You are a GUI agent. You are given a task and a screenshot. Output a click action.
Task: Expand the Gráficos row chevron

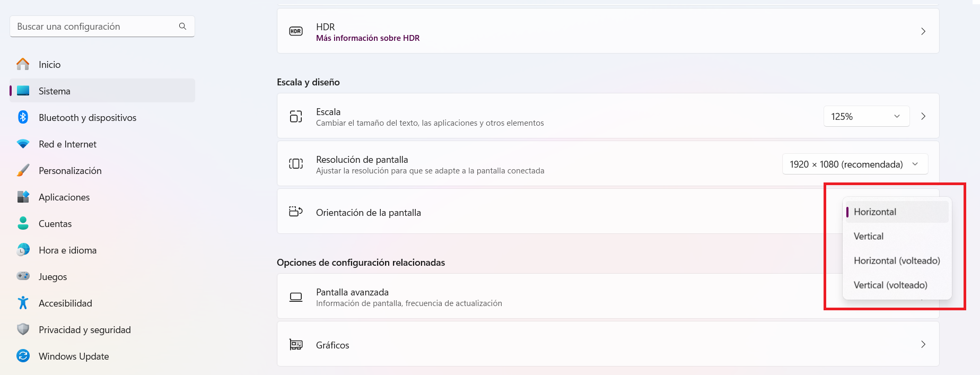pos(923,344)
